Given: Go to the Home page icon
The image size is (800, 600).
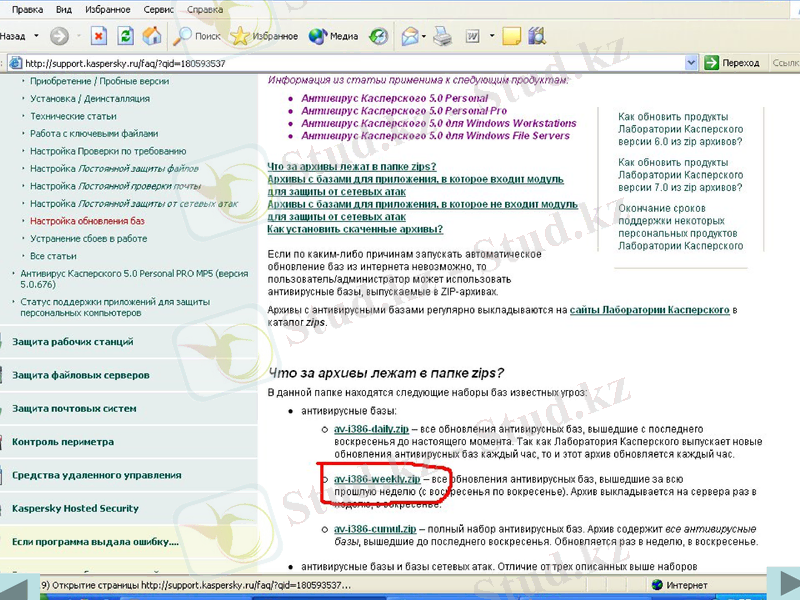Looking at the screenshot, I should 152,36.
